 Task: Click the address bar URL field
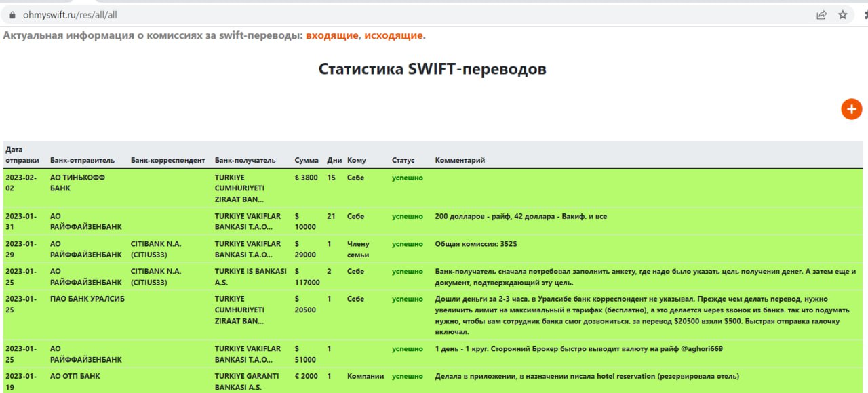tap(407, 14)
